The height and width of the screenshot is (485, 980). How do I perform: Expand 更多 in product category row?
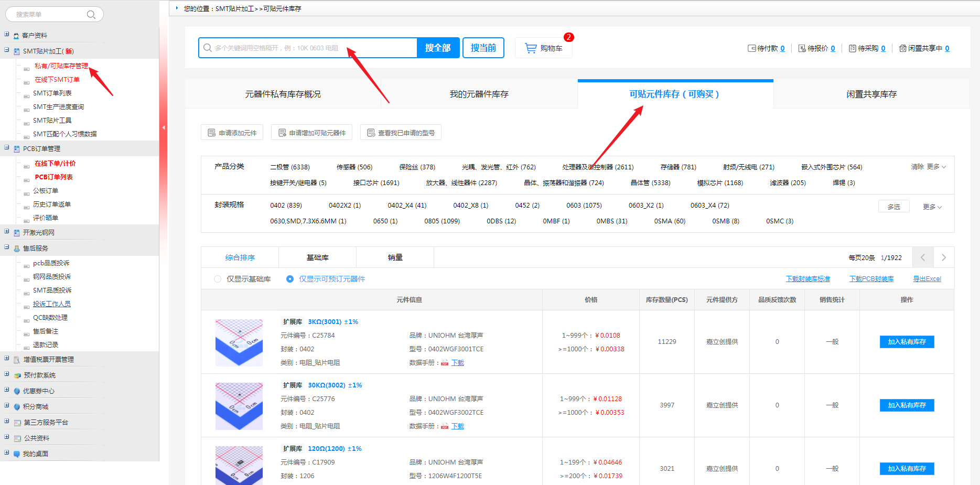936,167
